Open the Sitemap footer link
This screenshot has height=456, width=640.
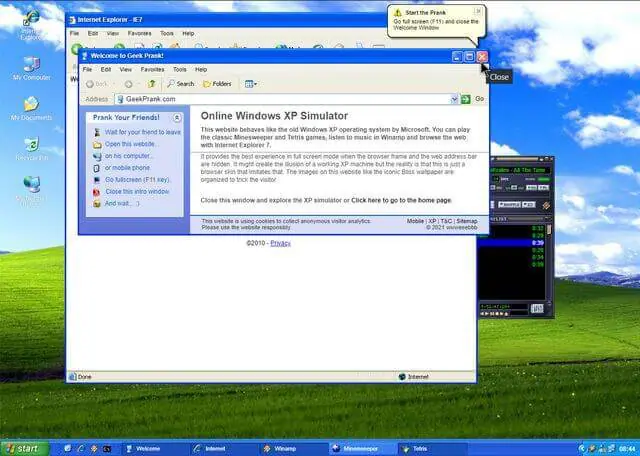(467, 221)
